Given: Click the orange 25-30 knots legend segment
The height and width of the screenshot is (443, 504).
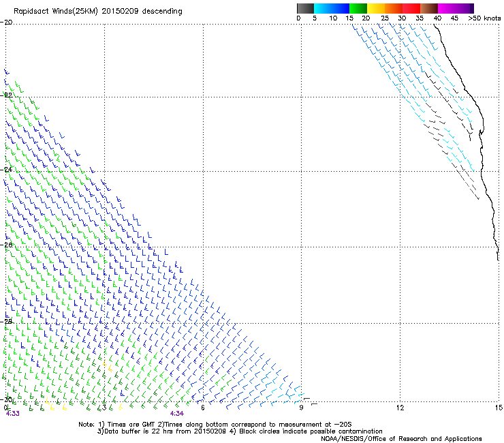Looking at the screenshot, I should coord(394,8).
